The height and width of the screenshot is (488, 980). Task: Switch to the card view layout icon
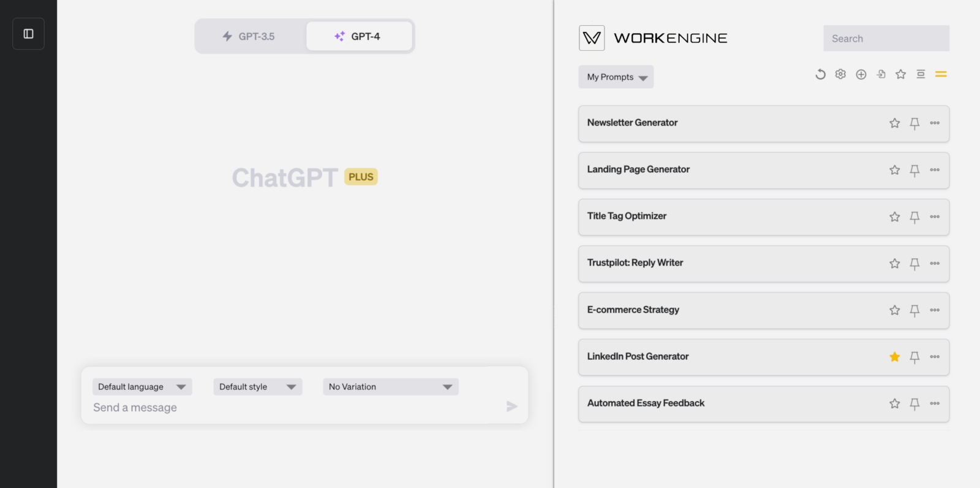pyautogui.click(x=921, y=74)
